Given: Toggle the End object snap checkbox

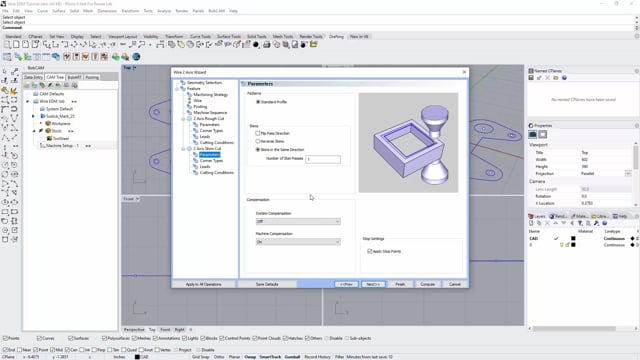Looking at the screenshot, I should [x=5, y=350].
